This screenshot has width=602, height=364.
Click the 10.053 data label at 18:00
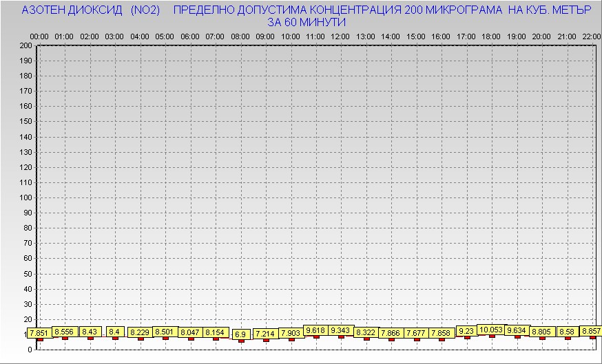click(x=491, y=330)
